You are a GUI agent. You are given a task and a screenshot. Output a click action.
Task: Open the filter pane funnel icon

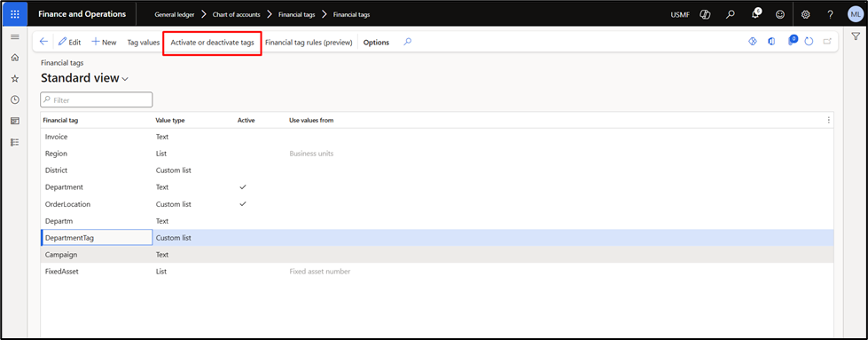click(x=855, y=37)
